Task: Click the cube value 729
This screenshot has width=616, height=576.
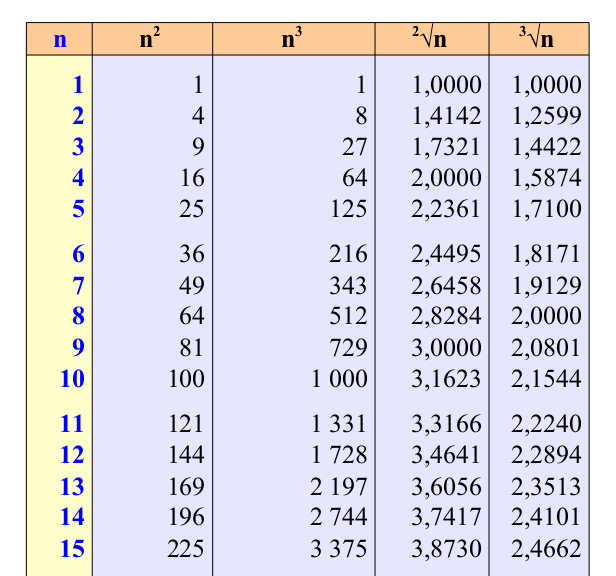Action: point(348,348)
